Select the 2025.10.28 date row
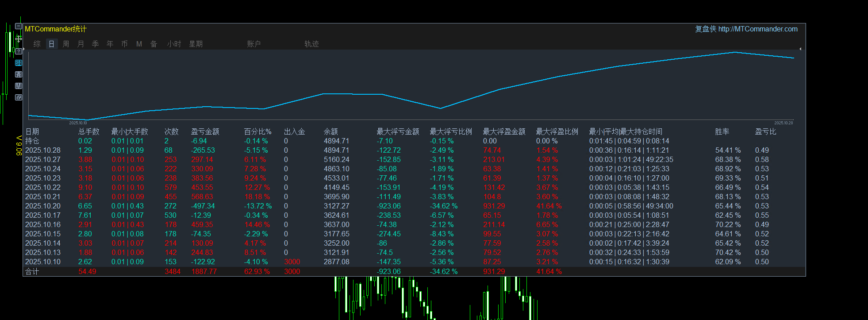Image resolution: width=868 pixels, height=320 pixels. 43,150
